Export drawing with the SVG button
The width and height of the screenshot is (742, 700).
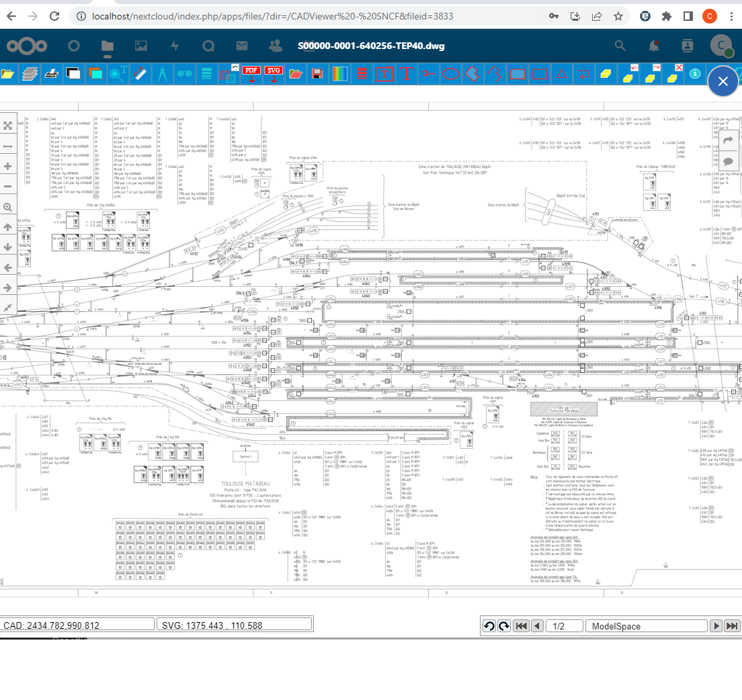pyautogui.click(x=274, y=75)
